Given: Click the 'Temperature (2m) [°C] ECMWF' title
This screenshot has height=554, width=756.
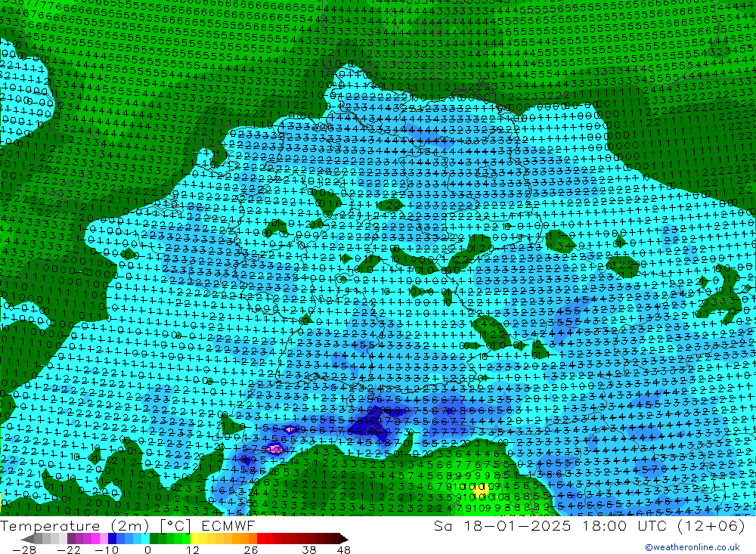Looking at the screenshot, I should (127, 525).
